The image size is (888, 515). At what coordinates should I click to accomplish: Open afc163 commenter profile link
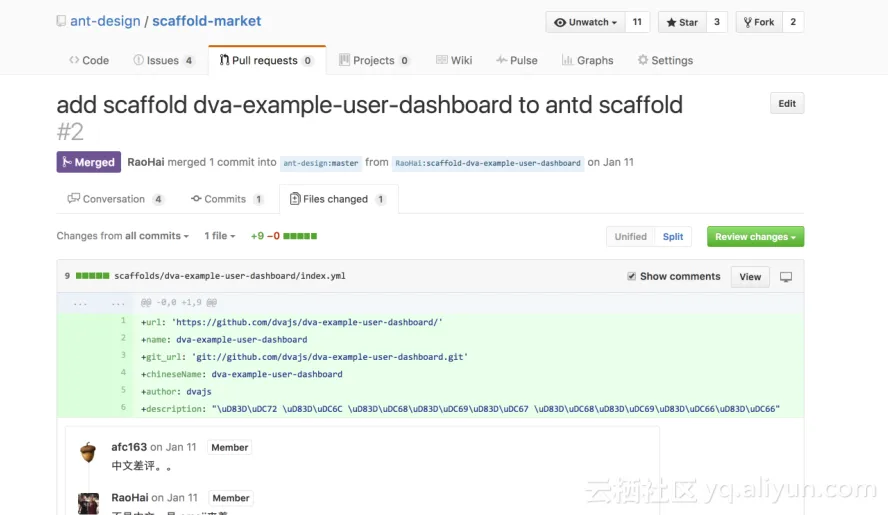[x=129, y=447]
